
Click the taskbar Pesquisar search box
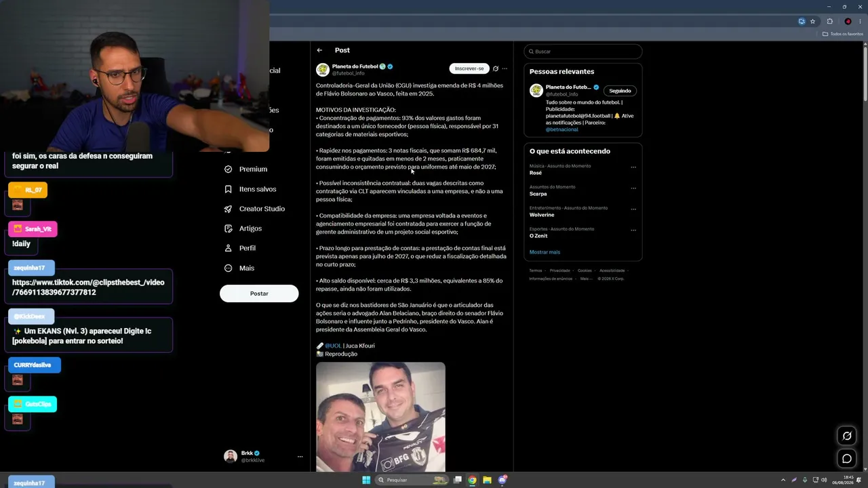[x=414, y=480]
